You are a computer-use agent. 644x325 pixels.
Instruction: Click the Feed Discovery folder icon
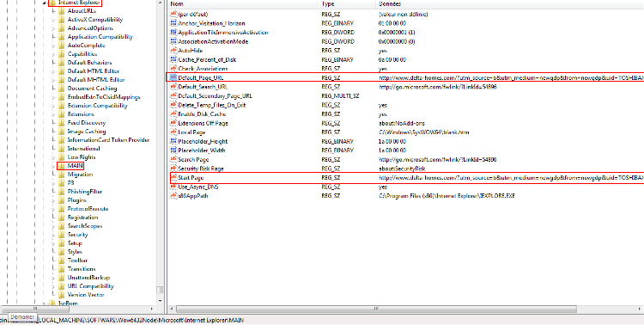coord(61,123)
